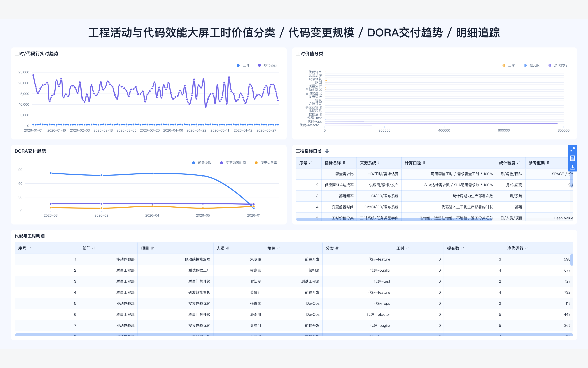
Task: Expand the 工程指标口径 table to fullscreen
Action: 572,149
